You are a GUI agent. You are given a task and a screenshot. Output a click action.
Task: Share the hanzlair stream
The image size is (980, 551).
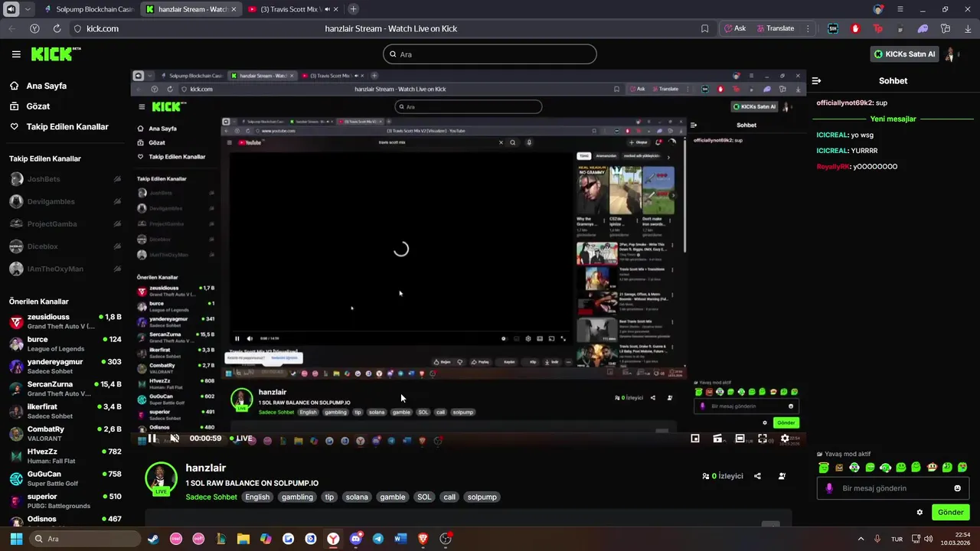[757, 476]
